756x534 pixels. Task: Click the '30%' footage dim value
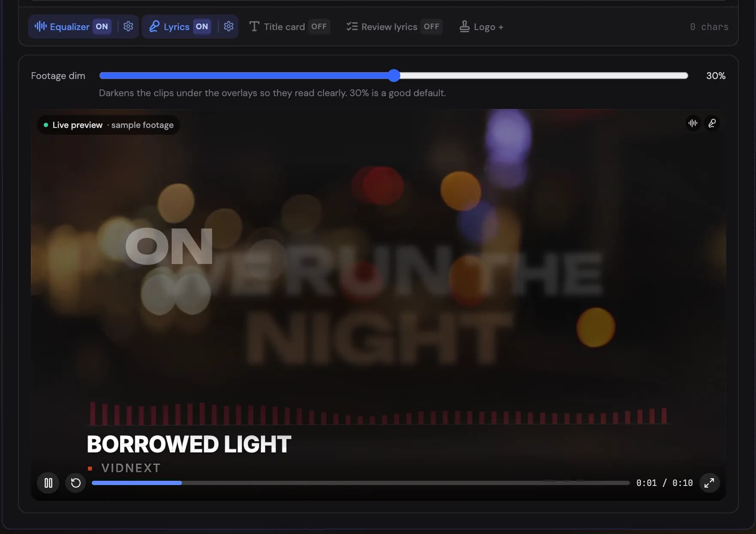pyautogui.click(x=716, y=76)
